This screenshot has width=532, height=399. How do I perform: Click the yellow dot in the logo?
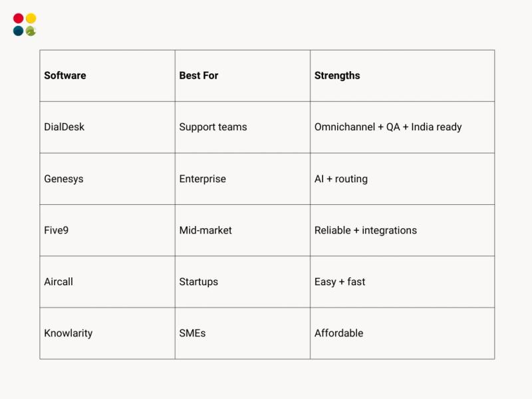pos(31,19)
